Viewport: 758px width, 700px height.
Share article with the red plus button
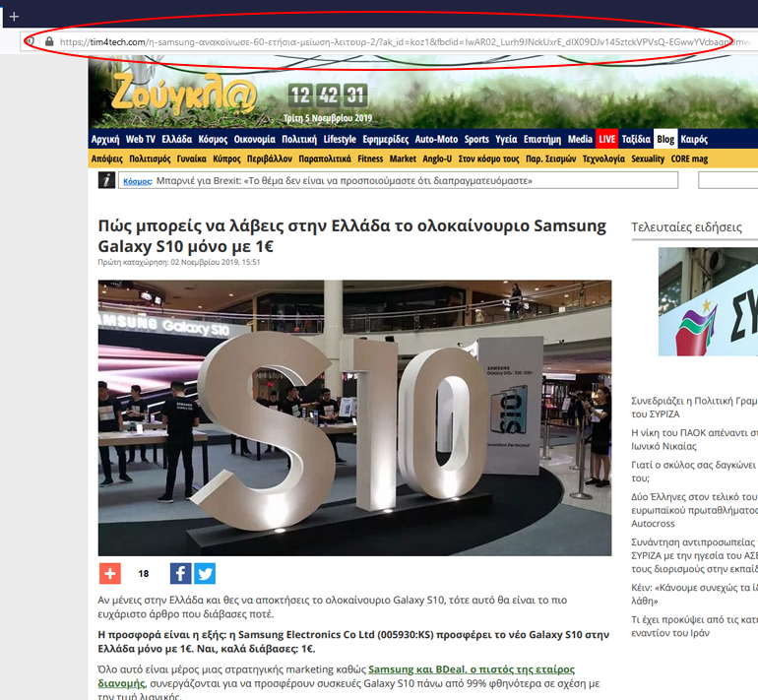[109, 573]
